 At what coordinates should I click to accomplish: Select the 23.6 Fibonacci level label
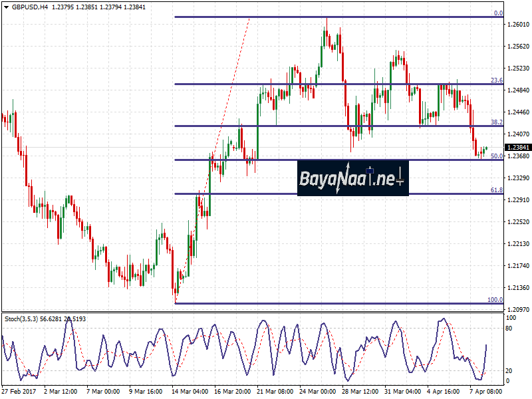pos(496,80)
